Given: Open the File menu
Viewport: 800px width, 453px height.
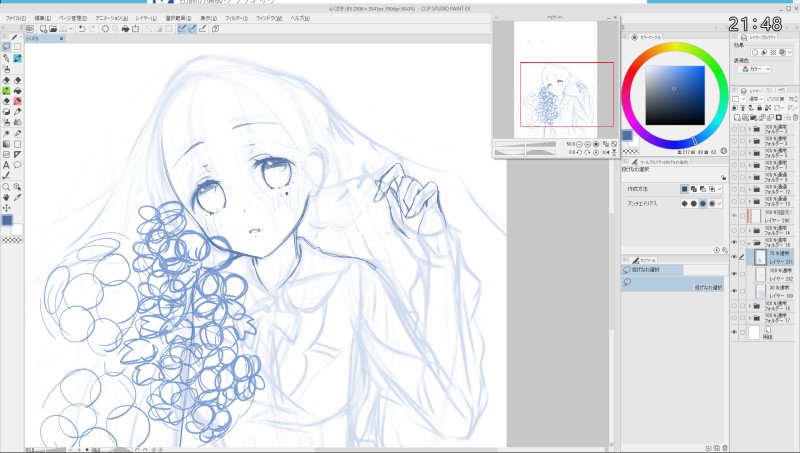Looking at the screenshot, I should (15, 18).
